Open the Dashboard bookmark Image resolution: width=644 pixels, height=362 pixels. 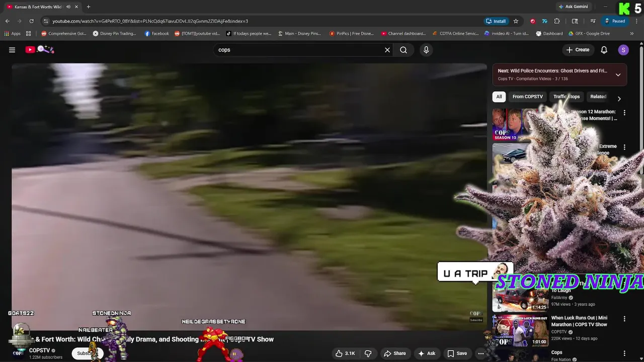pos(549,34)
